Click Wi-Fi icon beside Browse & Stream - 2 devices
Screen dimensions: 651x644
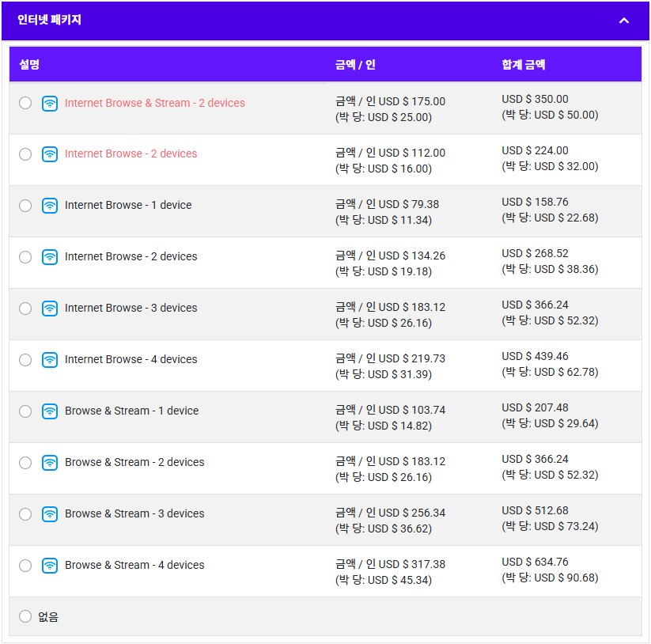click(50, 463)
